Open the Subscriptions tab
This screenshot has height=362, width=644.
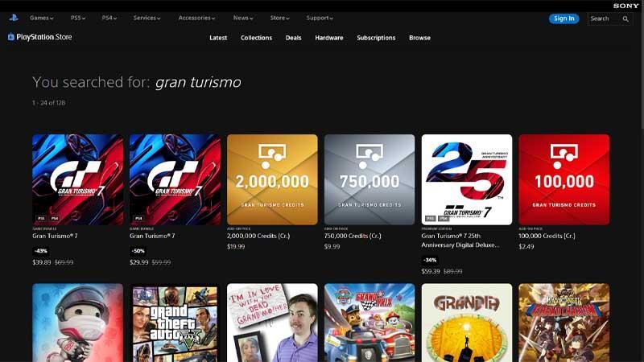[x=376, y=38]
